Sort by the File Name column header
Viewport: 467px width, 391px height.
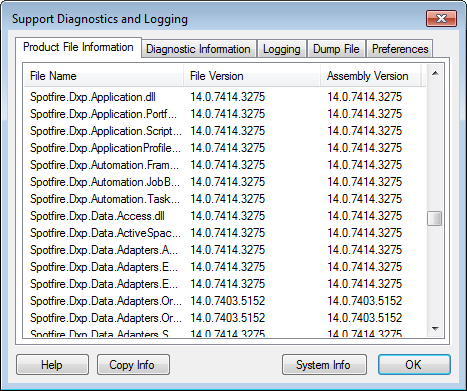pos(104,76)
